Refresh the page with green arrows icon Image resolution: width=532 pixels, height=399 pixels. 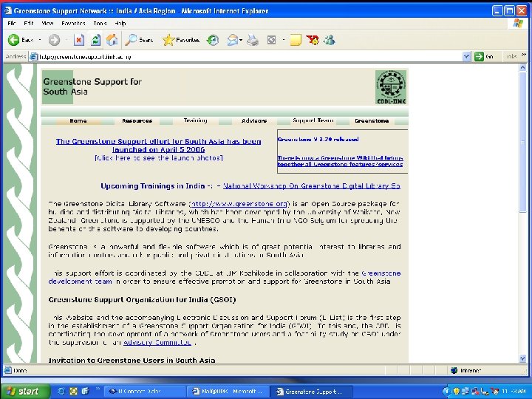(x=95, y=40)
